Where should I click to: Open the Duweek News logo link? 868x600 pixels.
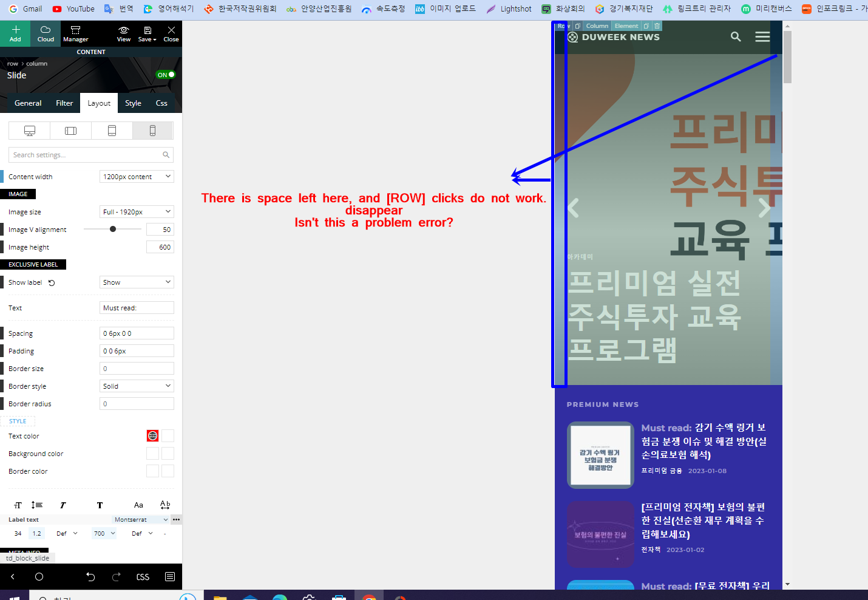tap(613, 37)
